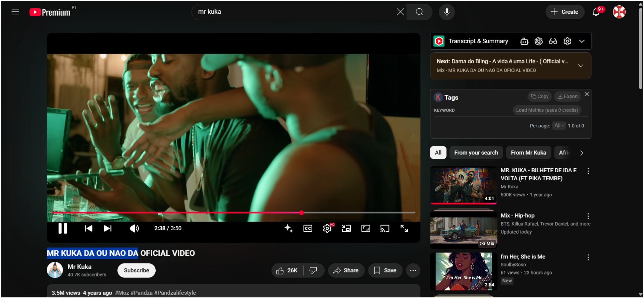Viewport: 644px width, 298px height.
Task: Select the All filter chip
Action: (x=438, y=153)
